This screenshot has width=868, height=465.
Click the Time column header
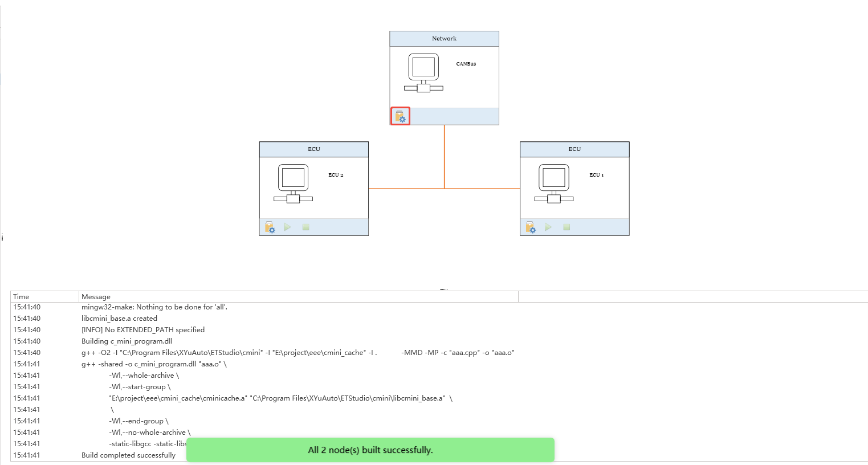click(x=44, y=296)
